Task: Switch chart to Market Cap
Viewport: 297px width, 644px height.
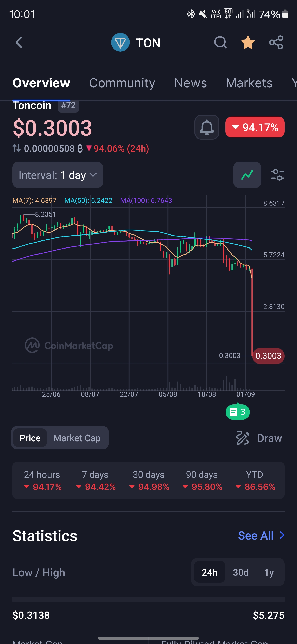Action: (x=77, y=438)
